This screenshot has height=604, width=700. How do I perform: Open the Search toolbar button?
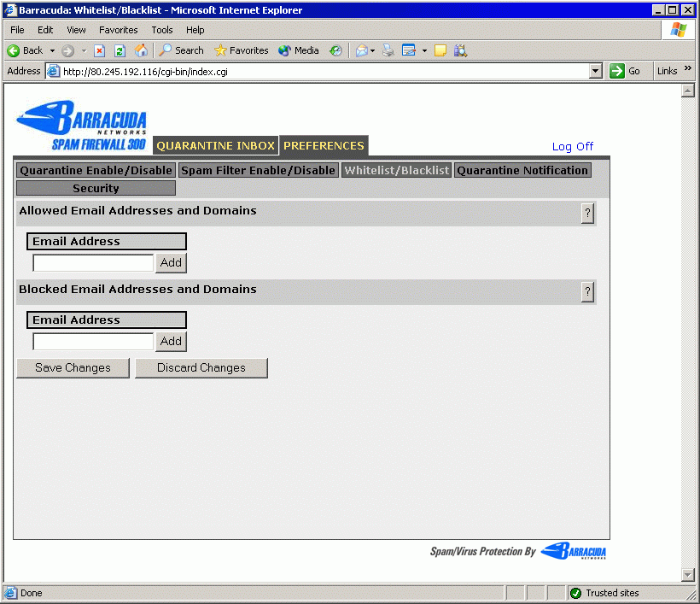[x=181, y=50]
